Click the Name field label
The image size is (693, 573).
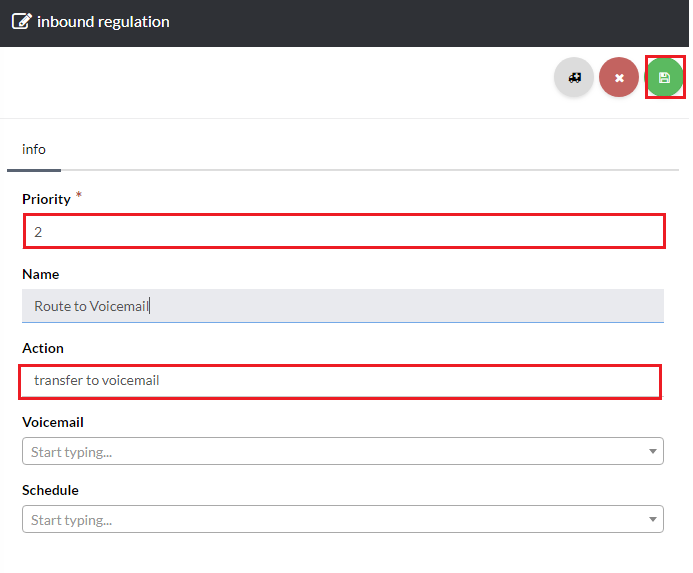click(40, 274)
